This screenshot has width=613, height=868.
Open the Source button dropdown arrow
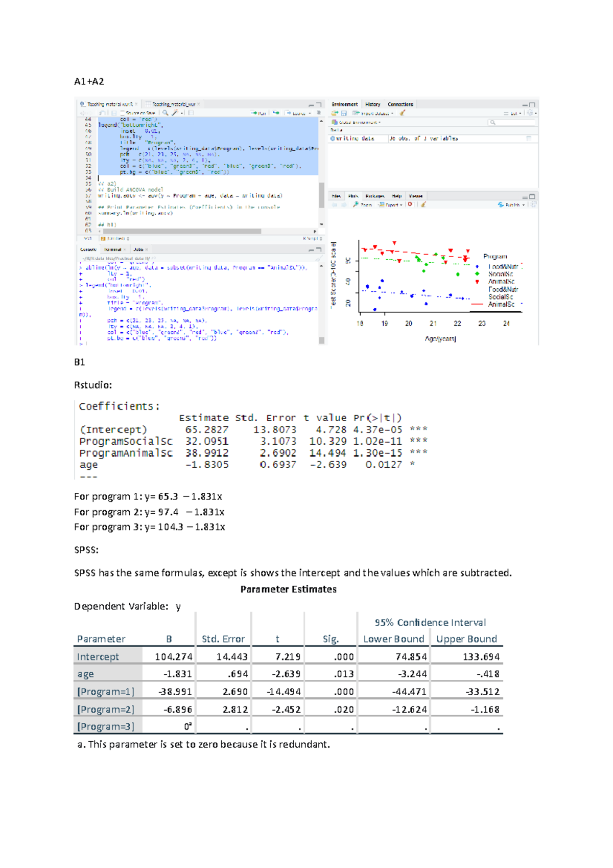[310, 113]
